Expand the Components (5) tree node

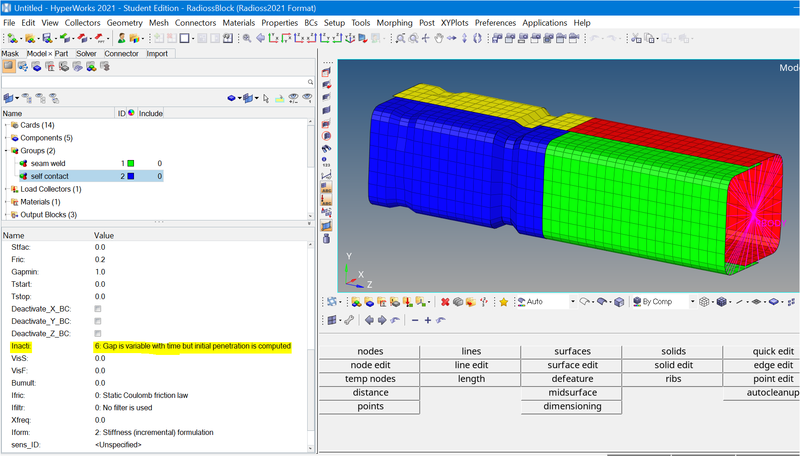(x=7, y=138)
